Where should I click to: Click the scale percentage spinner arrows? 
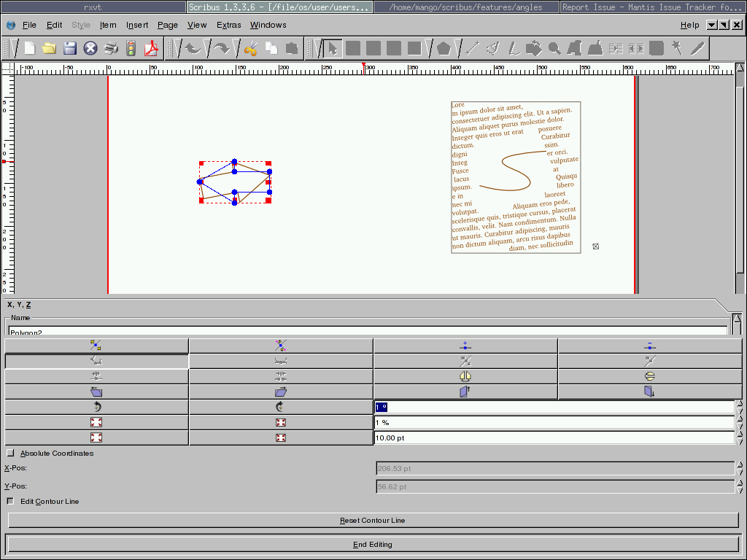740,422
